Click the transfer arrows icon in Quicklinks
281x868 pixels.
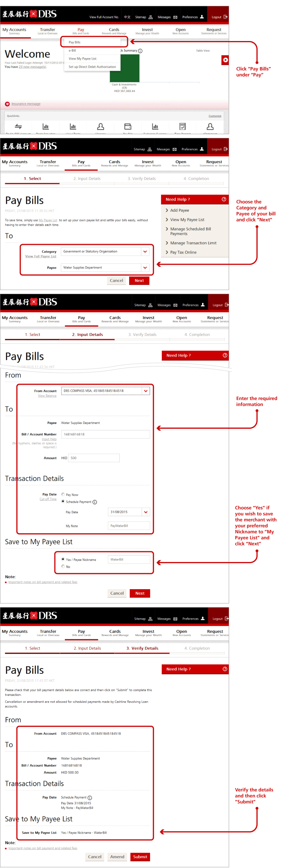[x=19, y=126]
